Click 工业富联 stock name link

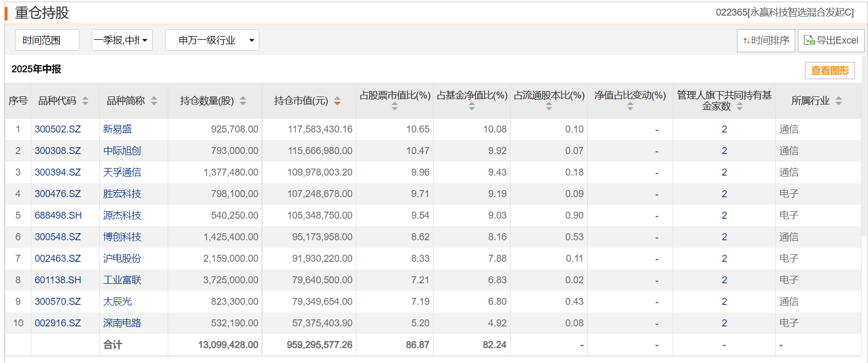pyautogui.click(x=122, y=280)
